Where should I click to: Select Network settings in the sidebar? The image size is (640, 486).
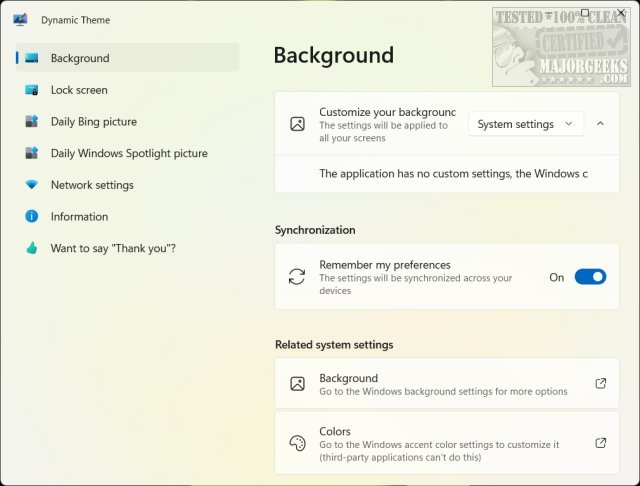coord(92,185)
